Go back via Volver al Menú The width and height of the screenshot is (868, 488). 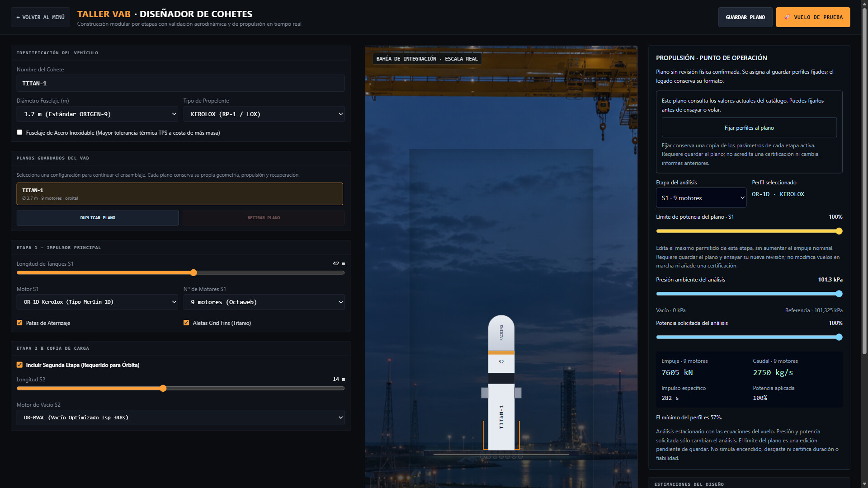click(x=40, y=17)
